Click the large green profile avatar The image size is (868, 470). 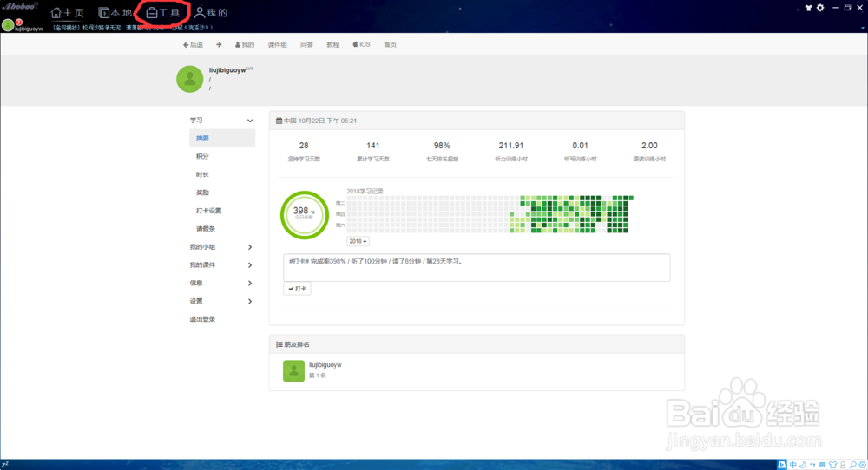point(190,79)
